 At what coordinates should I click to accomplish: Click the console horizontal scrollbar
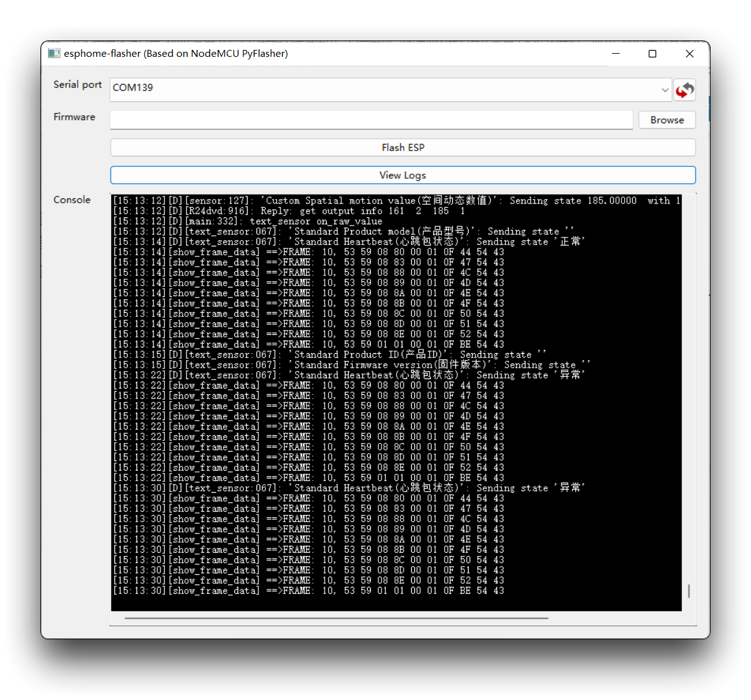point(336,618)
